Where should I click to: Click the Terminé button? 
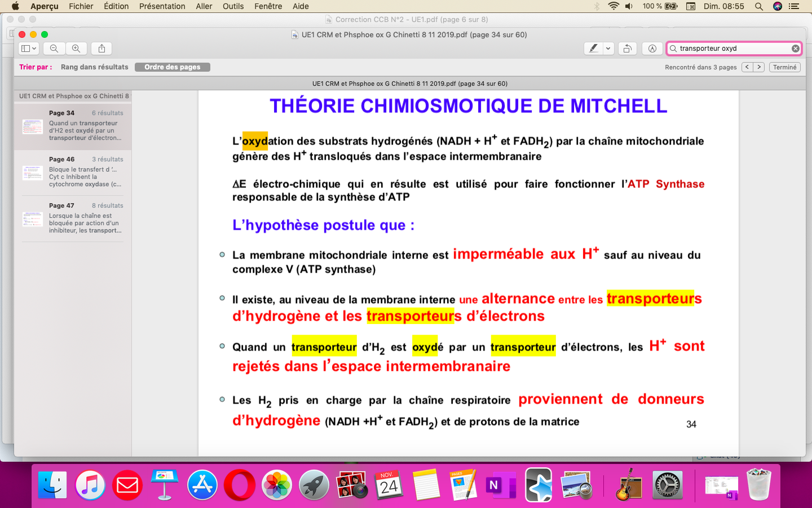[x=784, y=67]
